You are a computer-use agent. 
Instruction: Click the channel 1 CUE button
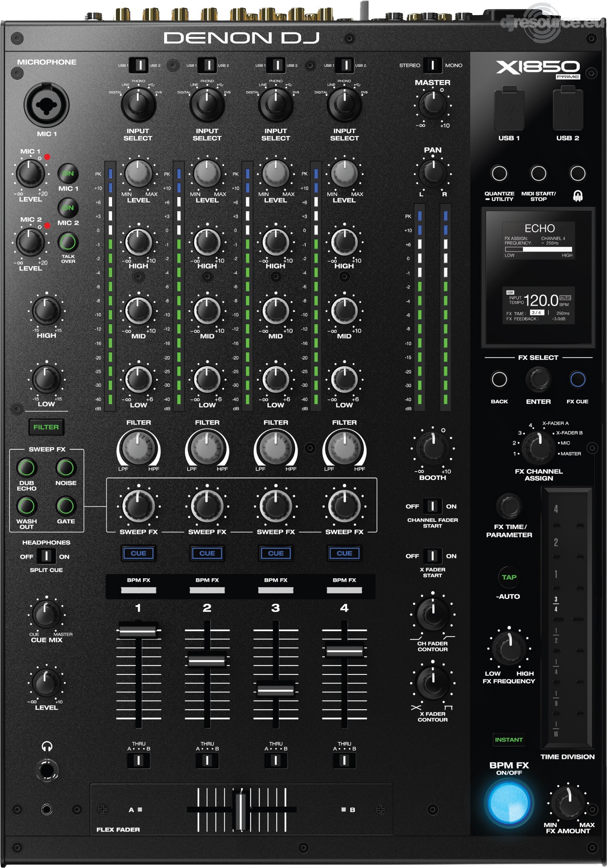pyautogui.click(x=139, y=553)
